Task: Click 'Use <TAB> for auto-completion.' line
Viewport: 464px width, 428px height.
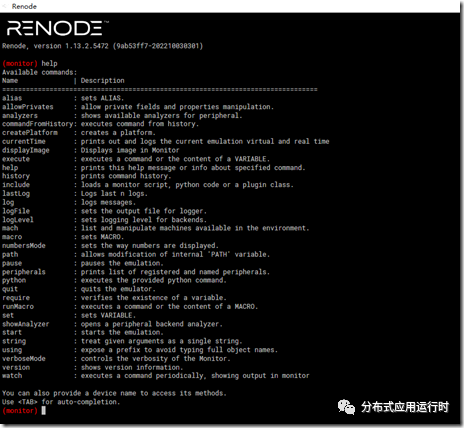Action: pyautogui.click(x=61, y=402)
